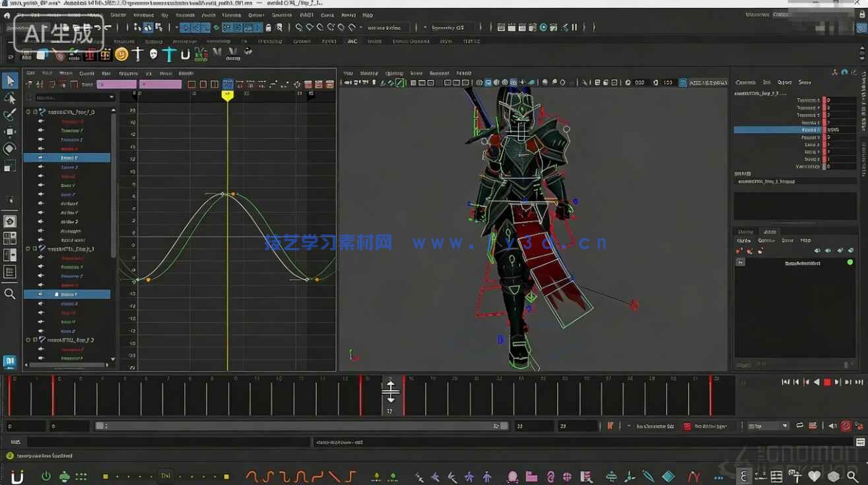
Task: Click the yellow current-time marker in graph editor
Action: coord(227,95)
